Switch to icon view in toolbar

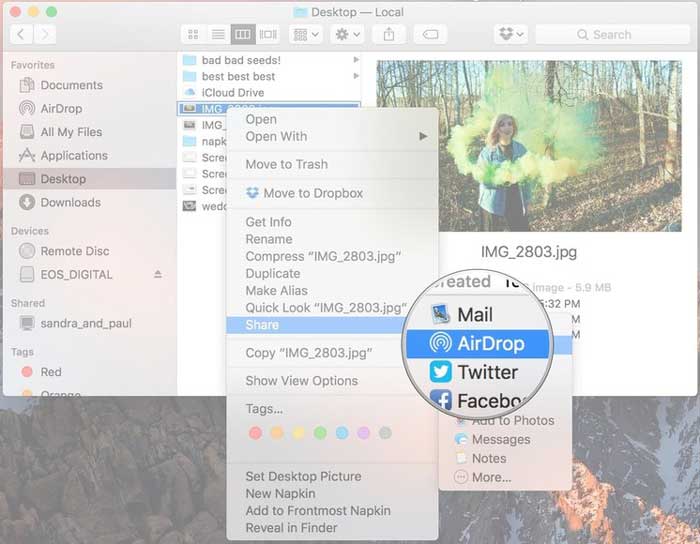(193, 34)
